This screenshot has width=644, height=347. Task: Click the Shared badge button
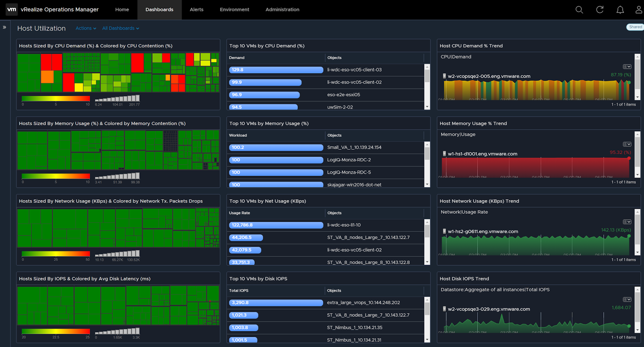pyautogui.click(x=635, y=27)
